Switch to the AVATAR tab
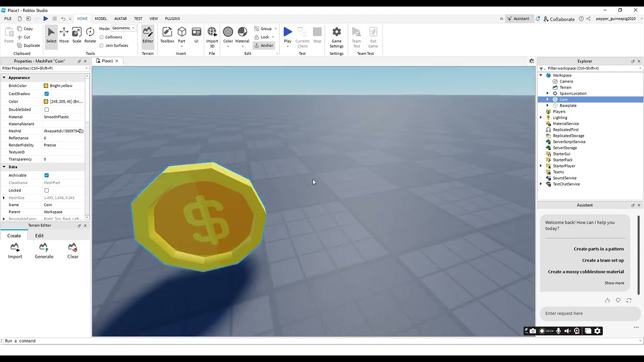Image resolution: width=644 pixels, height=362 pixels. (120, 19)
